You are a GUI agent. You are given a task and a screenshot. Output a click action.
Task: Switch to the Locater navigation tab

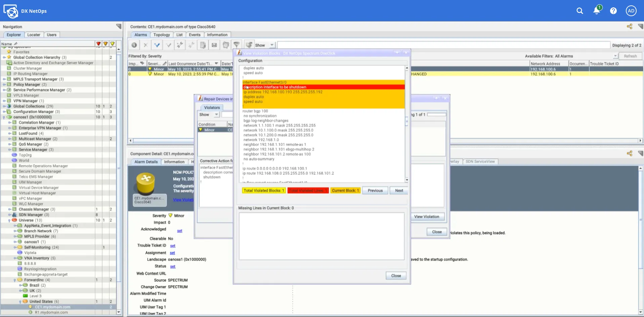[x=34, y=35]
